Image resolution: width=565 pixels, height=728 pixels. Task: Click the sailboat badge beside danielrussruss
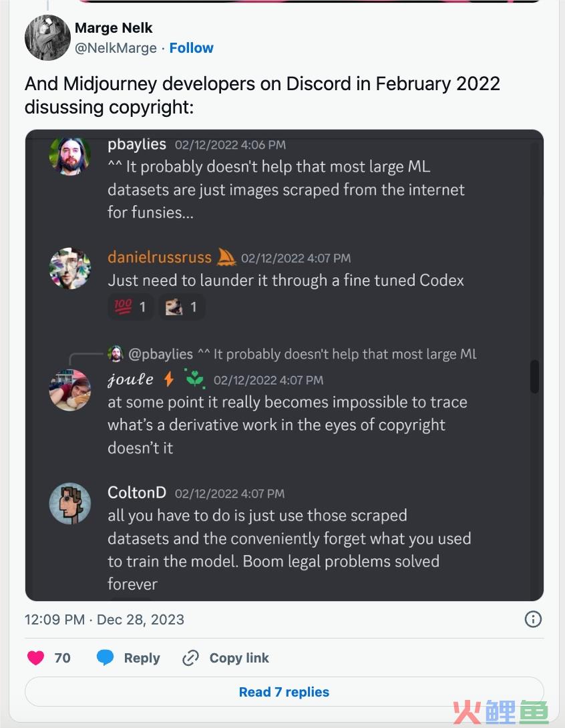click(x=227, y=257)
